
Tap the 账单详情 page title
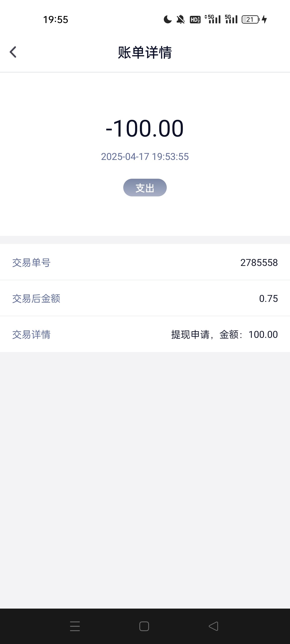145,52
